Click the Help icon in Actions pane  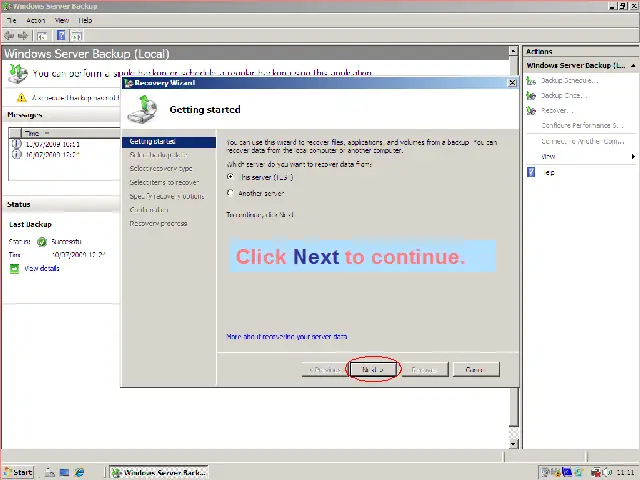[x=531, y=172]
